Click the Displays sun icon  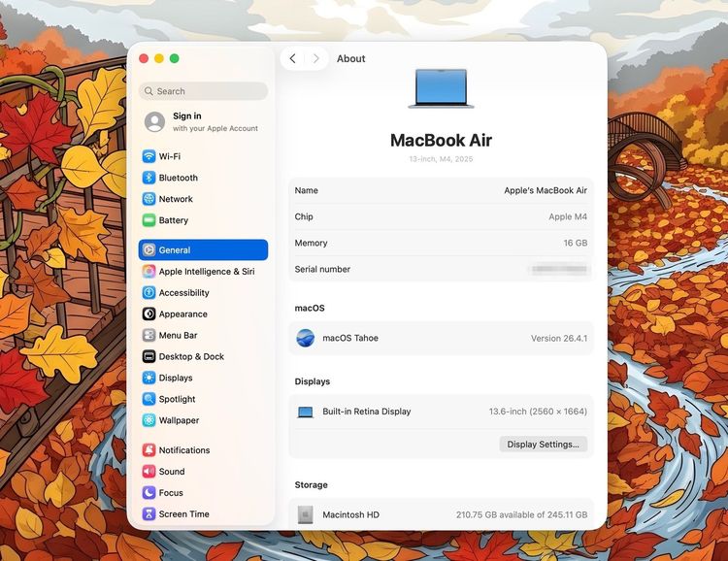(x=149, y=378)
